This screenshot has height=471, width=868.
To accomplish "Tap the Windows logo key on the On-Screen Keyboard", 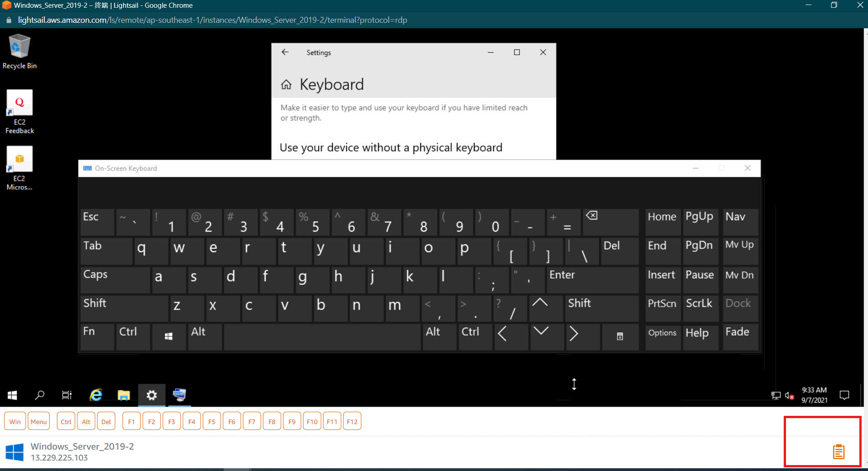I will (x=169, y=337).
